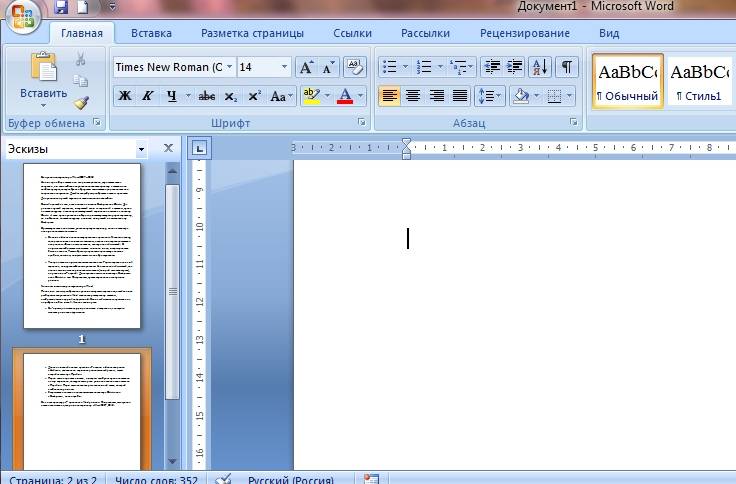
Task: Toggle strikethrough abc formatting
Action: click(x=207, y=96)
